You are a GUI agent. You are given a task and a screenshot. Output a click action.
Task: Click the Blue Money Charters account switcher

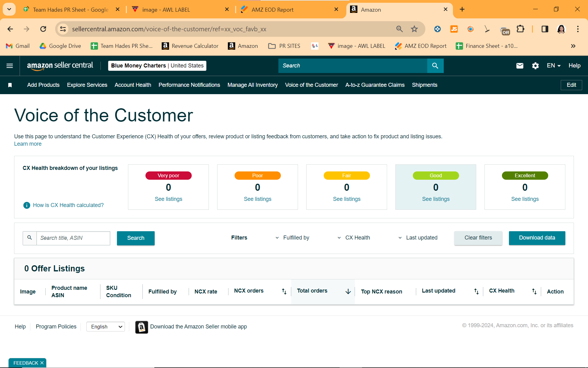point(157,66)
